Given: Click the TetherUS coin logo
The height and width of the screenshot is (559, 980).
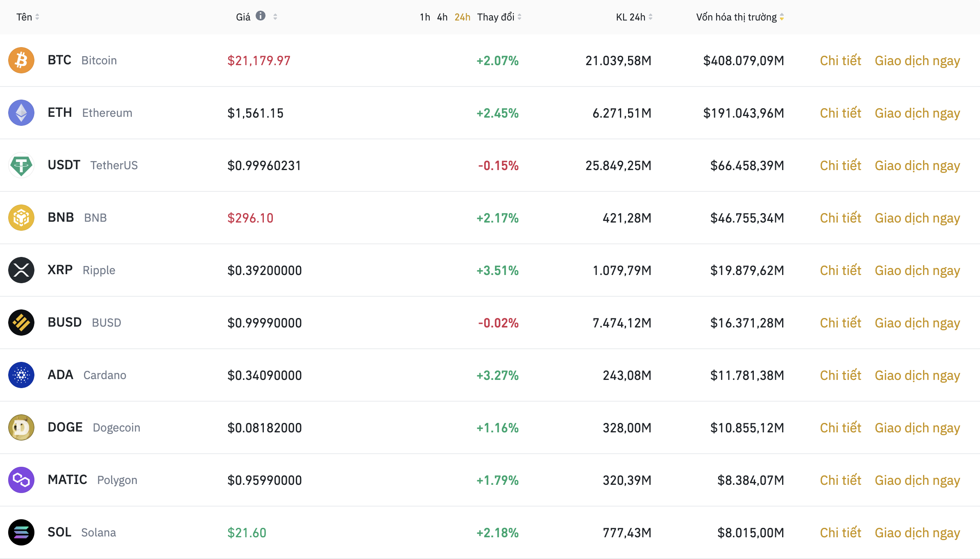Looking at the screenshot, I should tap(21, 165).
